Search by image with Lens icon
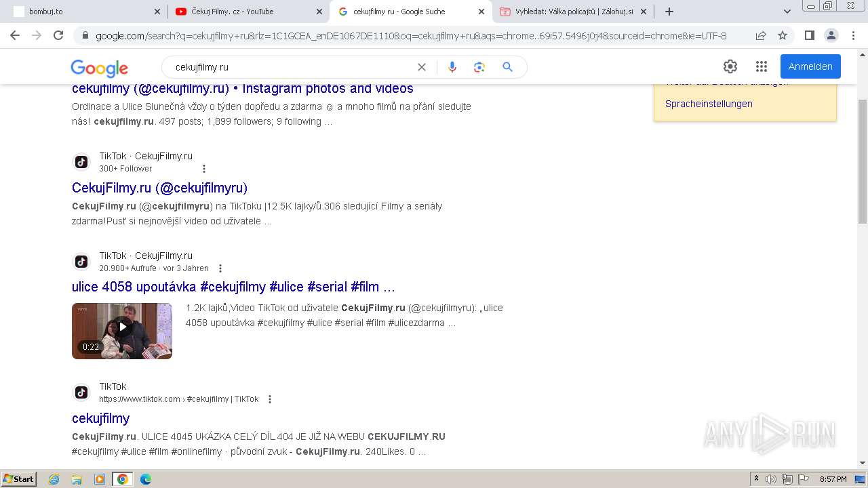The height and width of the screenshot is (488, 868). 479,67
